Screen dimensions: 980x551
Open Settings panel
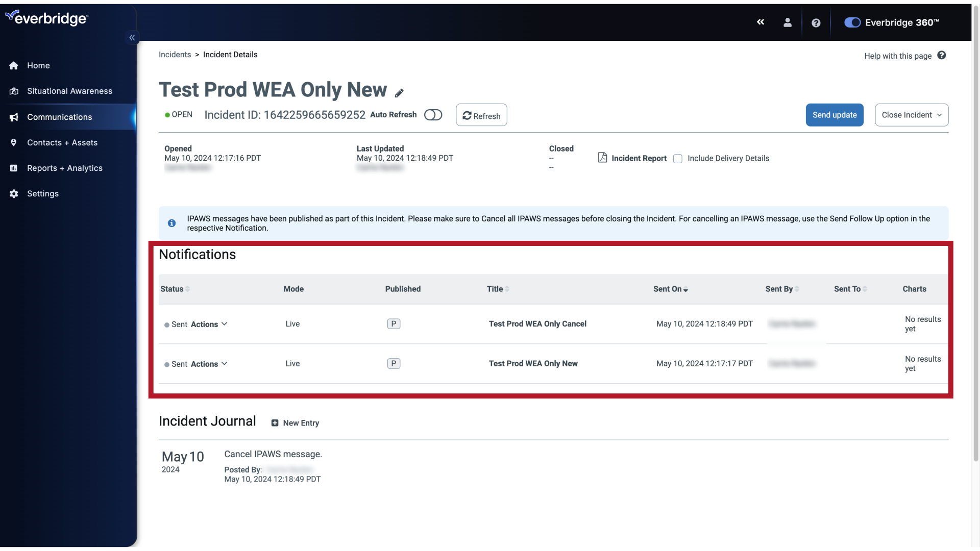click(x=42, y=193)
